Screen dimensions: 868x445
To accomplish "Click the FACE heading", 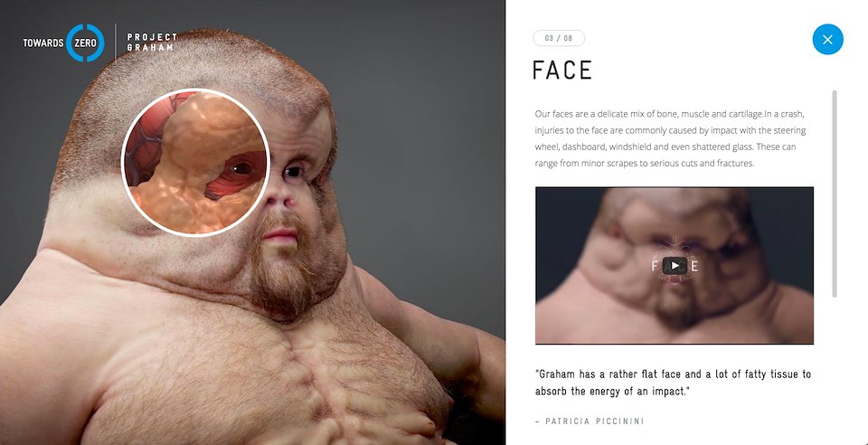I will 561,71.
